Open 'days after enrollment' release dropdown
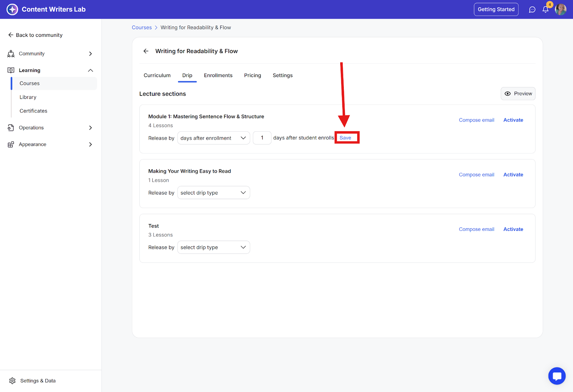The width and height of the screenshot is (573, 392). pyautogui.click(x=213, y=138)
